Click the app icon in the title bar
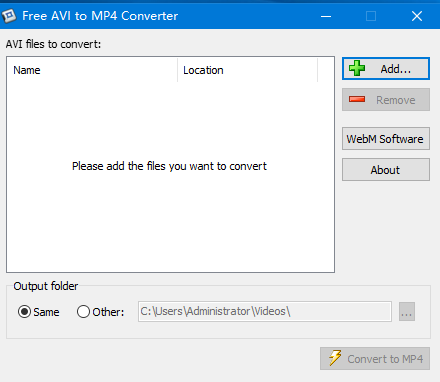The width and height of the screenshot is (440, 382). coord(9,15)
